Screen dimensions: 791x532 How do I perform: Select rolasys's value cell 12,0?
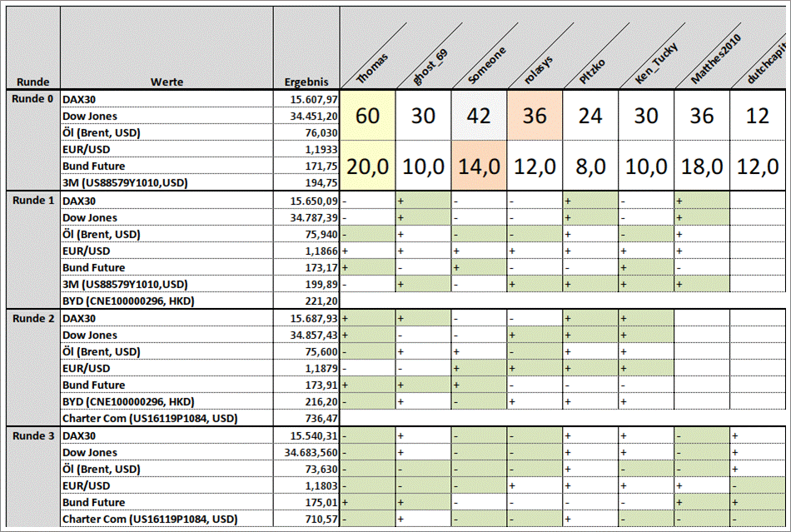click(x=535, y=166)
